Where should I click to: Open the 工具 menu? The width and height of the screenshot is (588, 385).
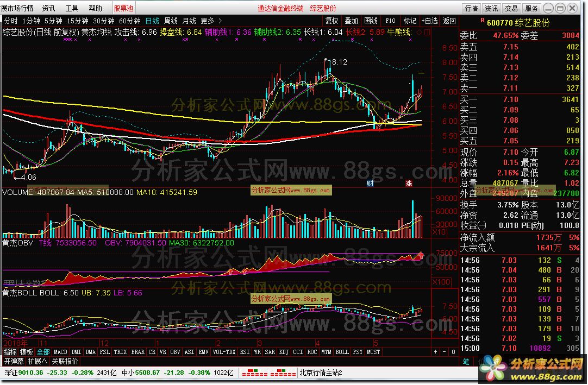72,8
